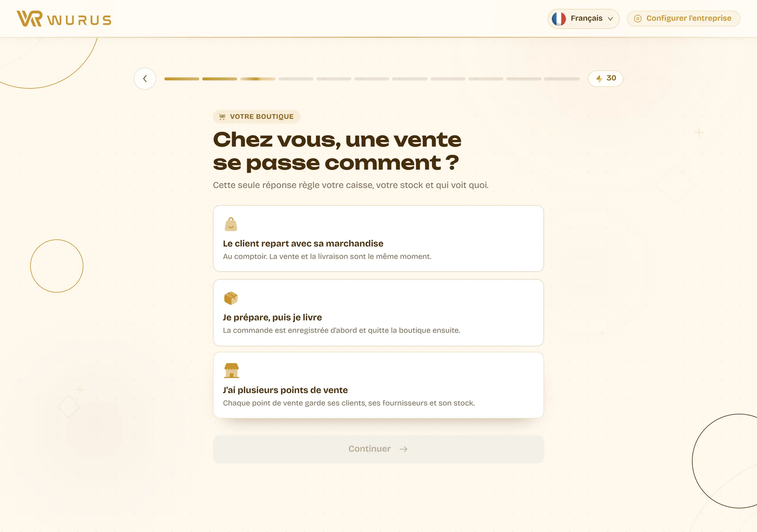Click the 30 points badge
This screenshot has height=532, width=757.
[x=605, y=78]
